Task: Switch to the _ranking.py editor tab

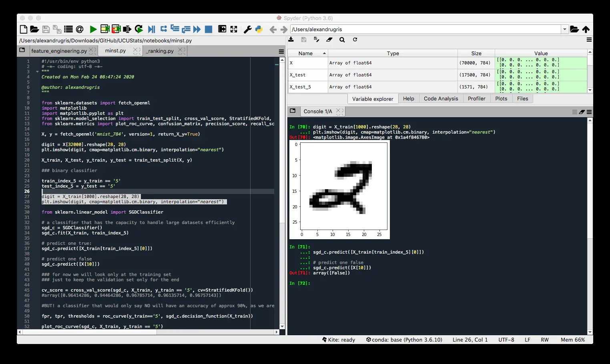Action: [x=160, y=51]
